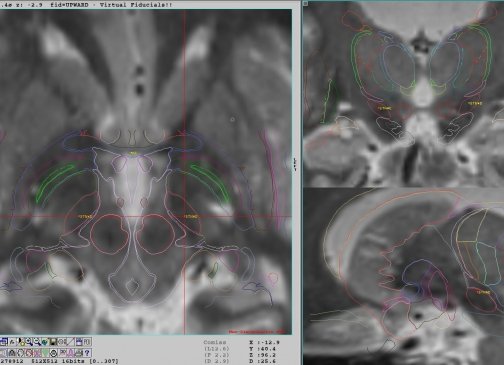Image resolution: width=504 pixels, height=365 pixels.
Task: Click the pink atlas overlay icon
Action: (x=71, y=353)
